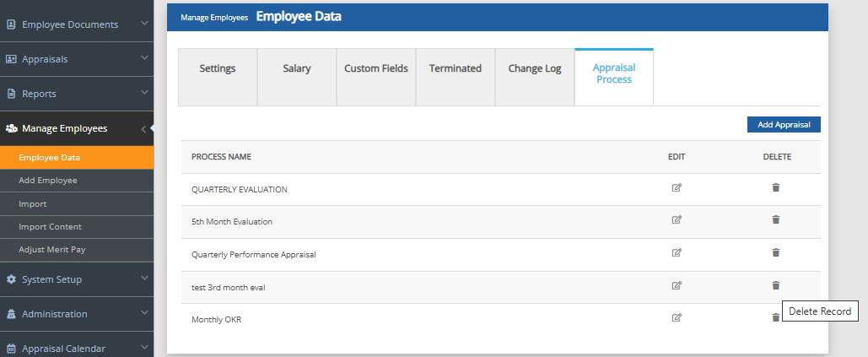The height and width of the screenshot is (357, 868).
Task: Expand the Appraisals sidebar section
Action: tap(76, 59)
